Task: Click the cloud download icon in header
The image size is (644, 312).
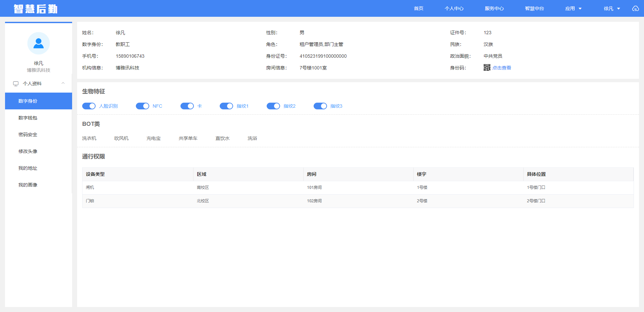Action: tap(635, 8)
